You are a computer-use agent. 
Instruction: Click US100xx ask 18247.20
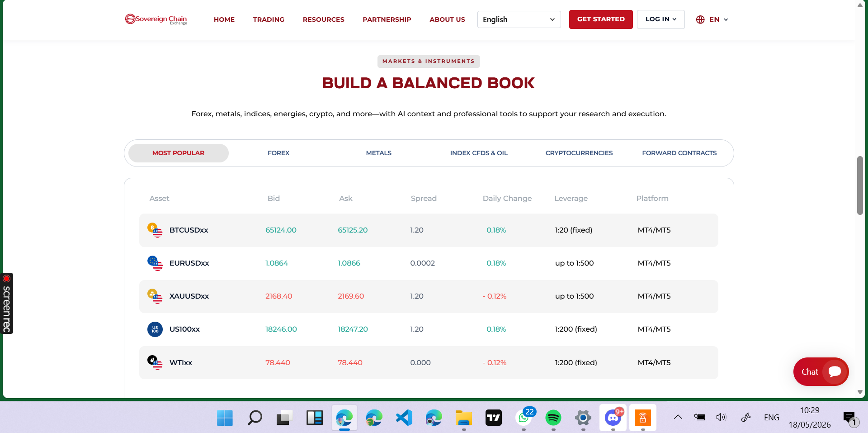[353, 329]
